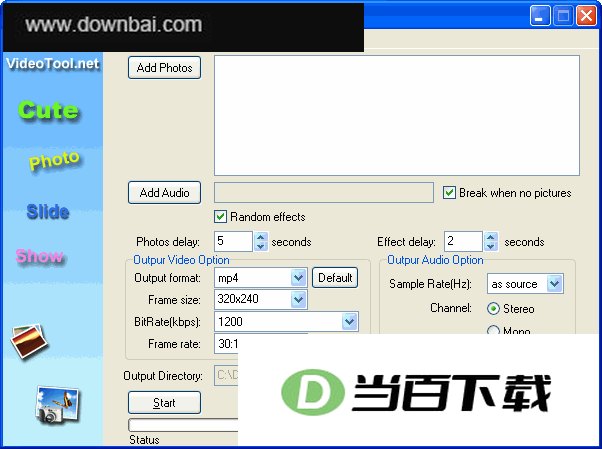The width and height of the screenshot is (602, 449).
Task: Click the conversion progress bar
Action: pyautogui.click(x=184, y=425)
